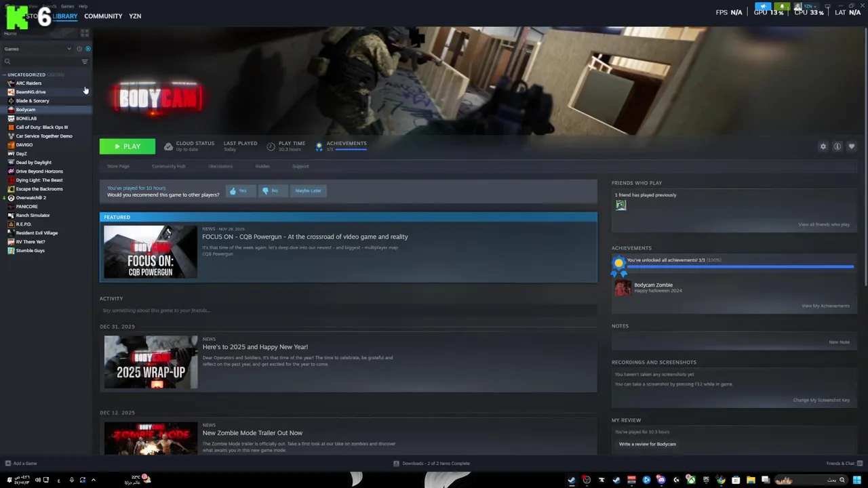
Task: Open the Guides tab
Action: click(x=262, y=166)
